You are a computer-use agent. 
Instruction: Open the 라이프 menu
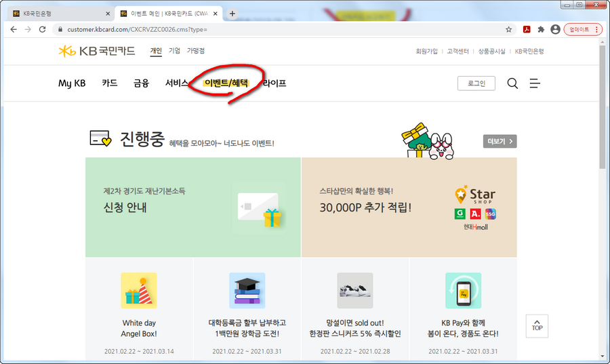[x=274, y=83]
